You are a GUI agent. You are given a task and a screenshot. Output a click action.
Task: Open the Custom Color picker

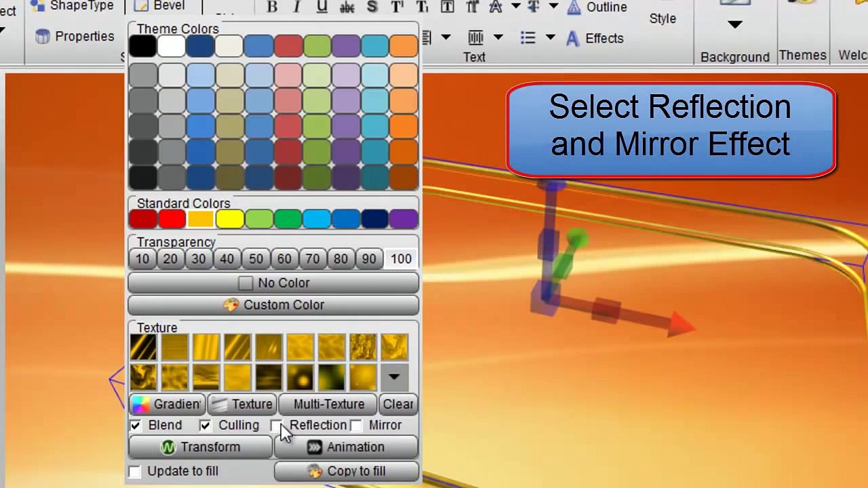[x=273, y=305]
